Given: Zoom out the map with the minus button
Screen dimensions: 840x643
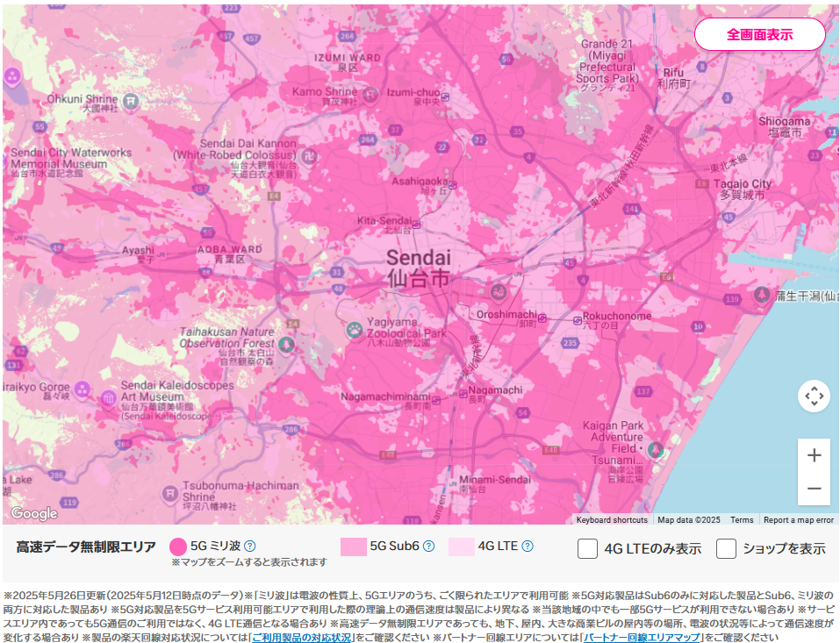Looking at the screenshot, I should coord(814,489).
